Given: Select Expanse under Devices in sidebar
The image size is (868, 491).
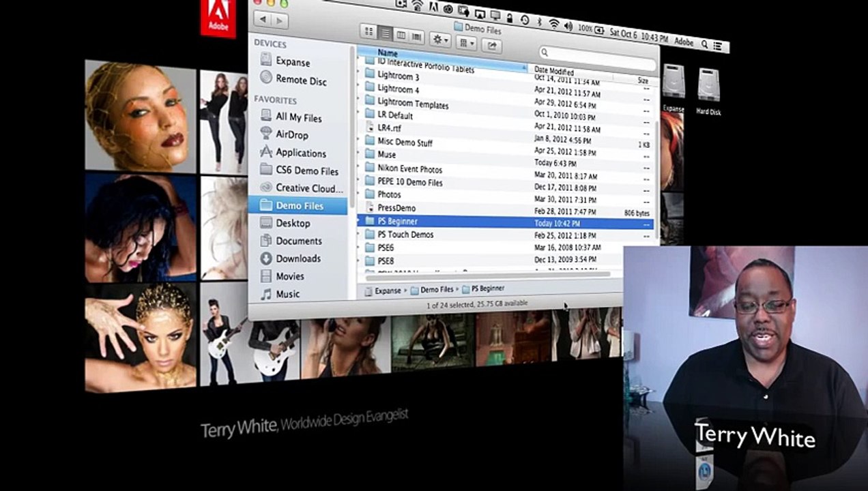Looking at the screenshot, I should pyautogui.click(x=293, y=61).
